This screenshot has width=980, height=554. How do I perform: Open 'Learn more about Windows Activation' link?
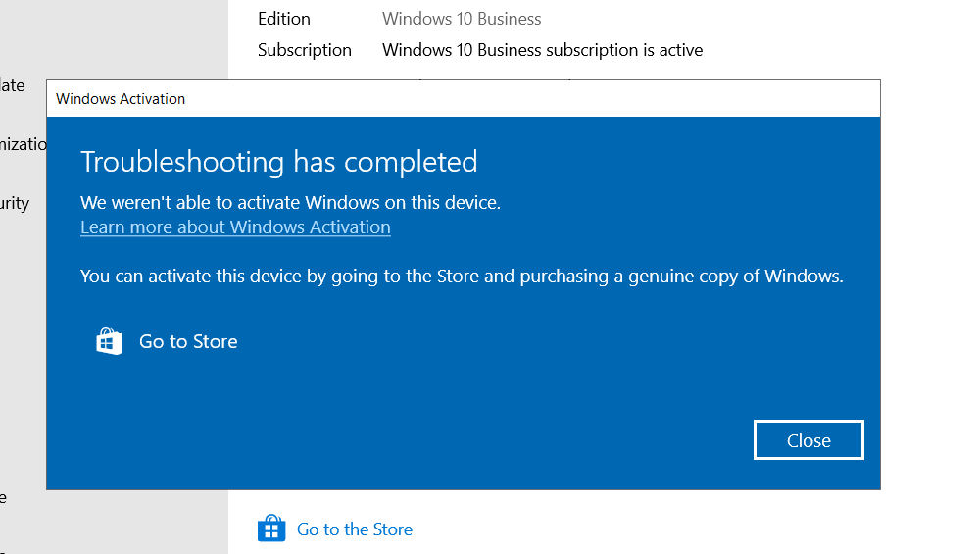click(235, 227)
